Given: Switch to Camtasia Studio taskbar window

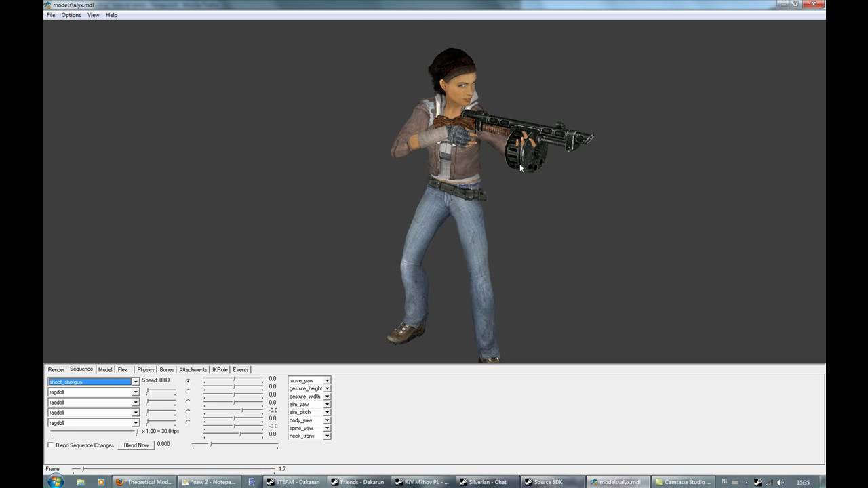Looking at the screenshot, I should point(682,482).
